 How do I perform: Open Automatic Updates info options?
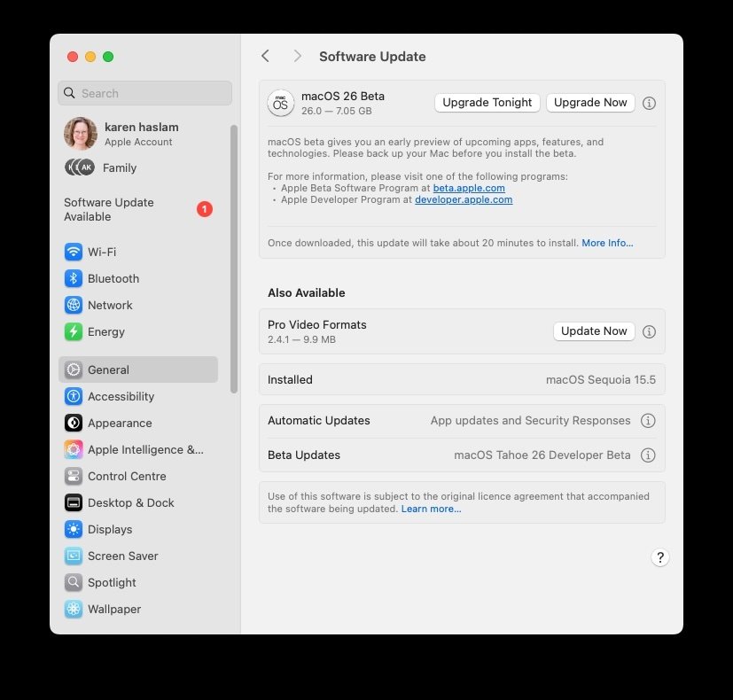pyautogui.click(x=648, y=421)
